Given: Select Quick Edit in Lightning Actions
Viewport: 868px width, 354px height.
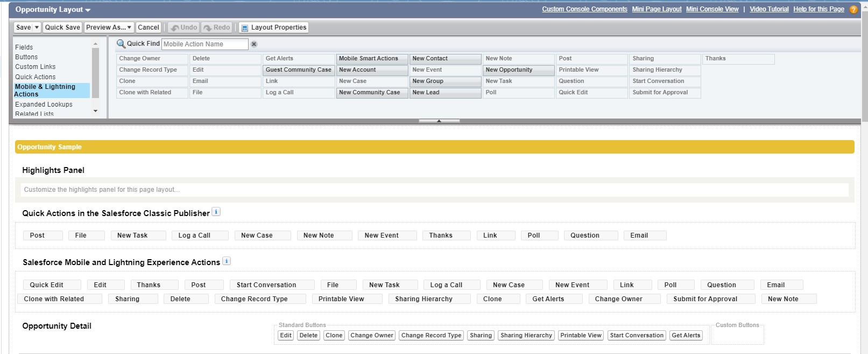Looking at the screenshot, I should click(x=52, y=285).
